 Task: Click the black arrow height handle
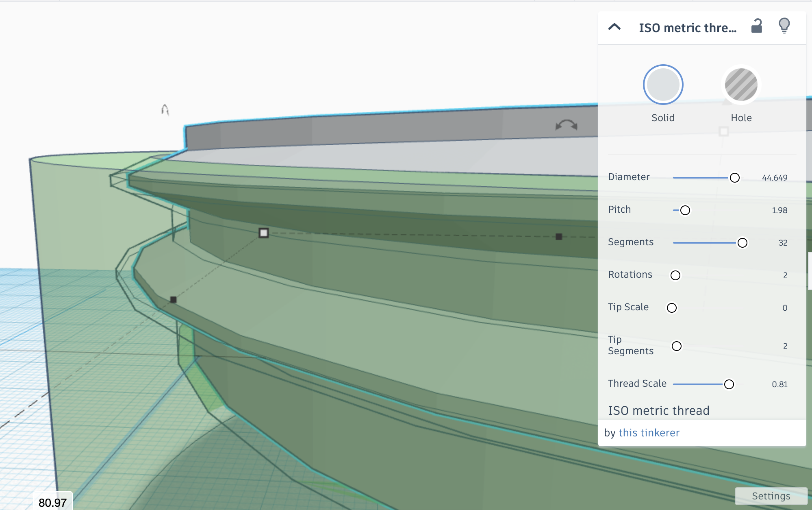tap(165, 110)
